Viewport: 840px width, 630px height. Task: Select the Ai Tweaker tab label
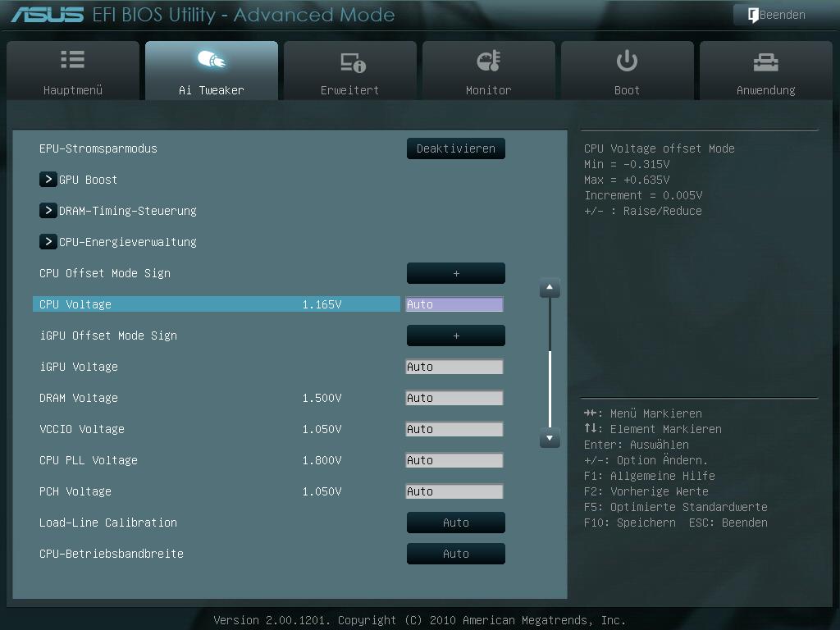tap(211, 90)
